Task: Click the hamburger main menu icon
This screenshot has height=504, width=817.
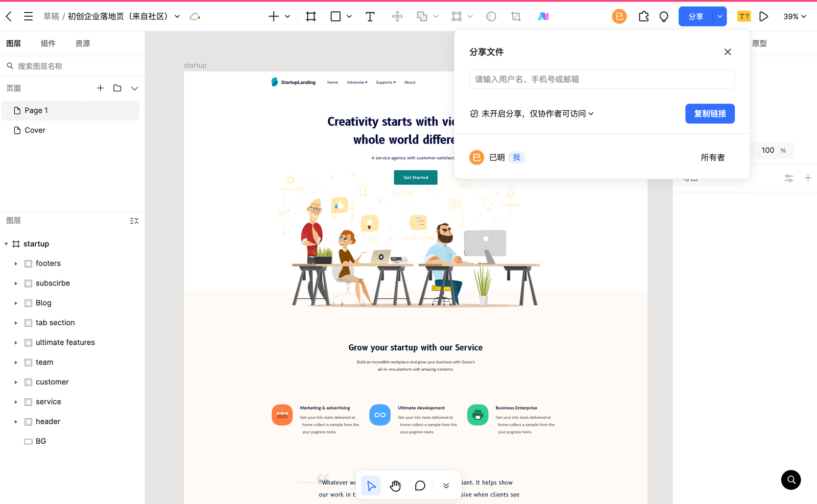Action: click(29, 16)
